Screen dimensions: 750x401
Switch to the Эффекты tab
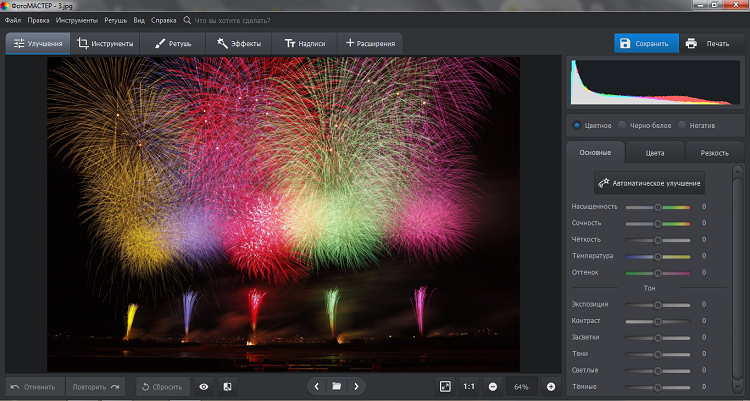coord(238,43)
